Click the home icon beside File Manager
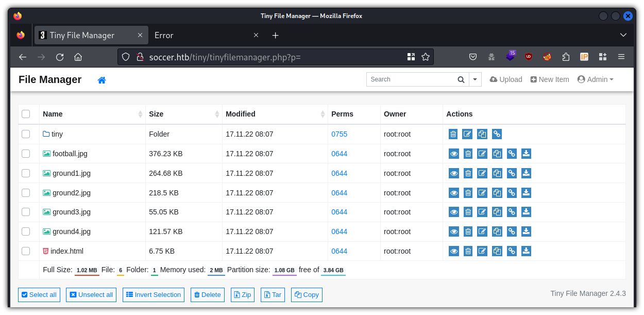The width and height of the screenshot is (644, 315). coord(102,80)
